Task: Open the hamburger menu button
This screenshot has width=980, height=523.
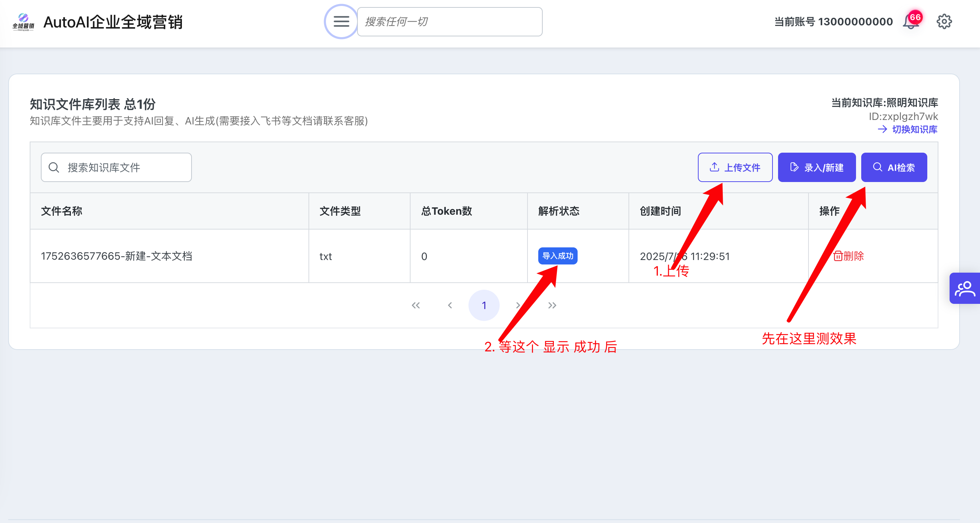Action: point(341,22)
